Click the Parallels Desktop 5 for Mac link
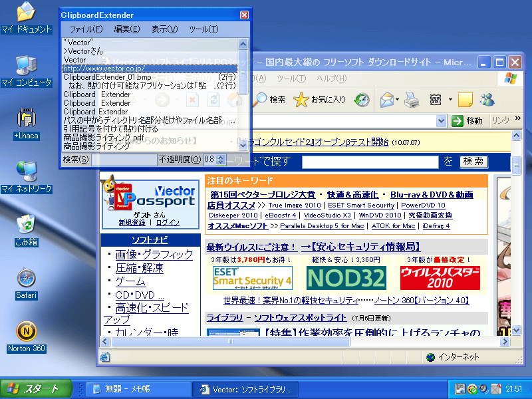The image size is (532, 399). [322, 226]
